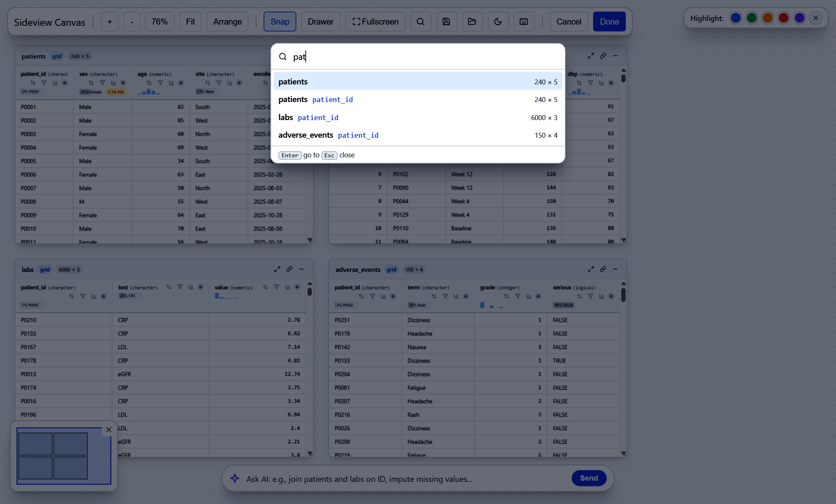Toggle circle marker on adverse_events grade column
This screenshot has height=504, width=836.
coord(538,296)
